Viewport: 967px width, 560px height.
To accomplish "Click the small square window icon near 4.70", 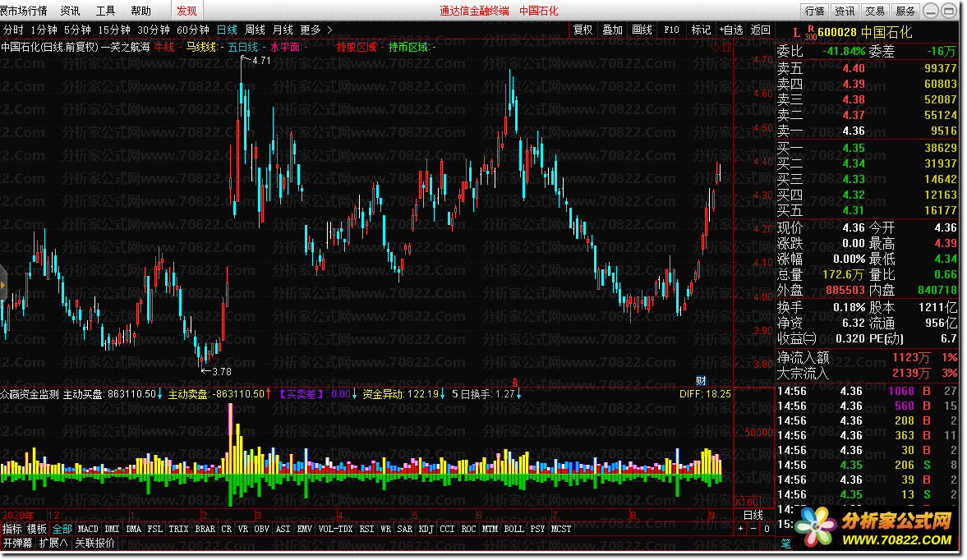I will pyautogui.click(x=726, y=47).
